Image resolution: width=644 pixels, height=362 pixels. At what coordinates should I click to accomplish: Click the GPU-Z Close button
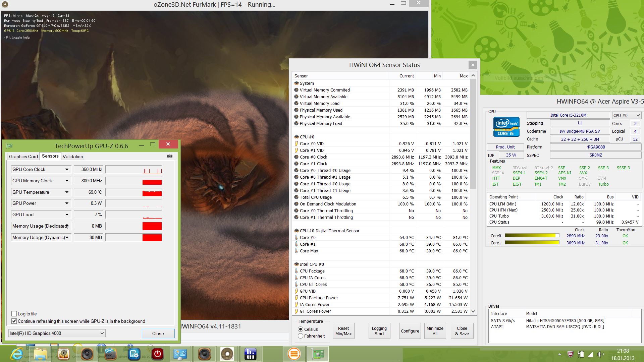[158, 334]
